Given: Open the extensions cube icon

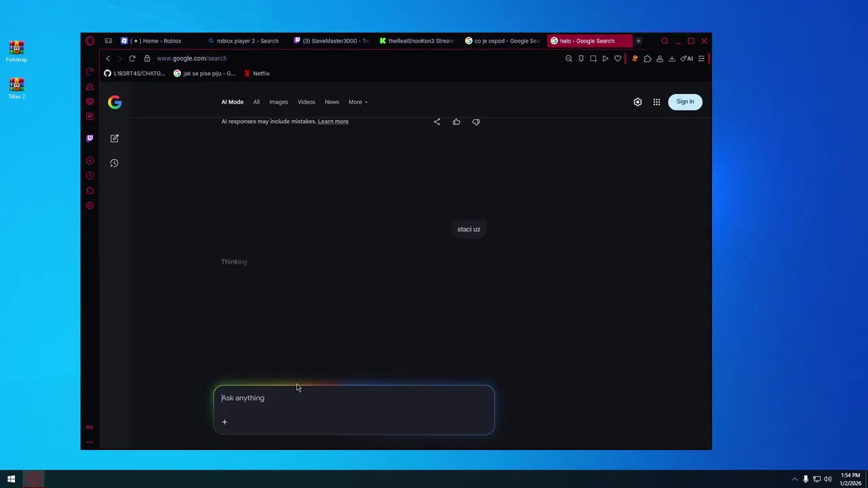Looking at the screenshot, I should [648, 59].
